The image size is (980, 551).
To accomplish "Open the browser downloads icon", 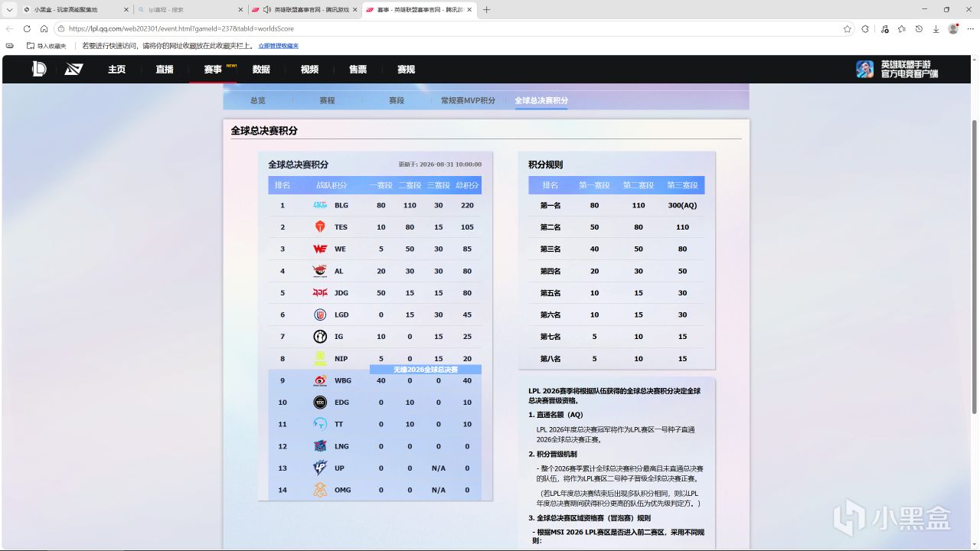I will click(x=936, y=29).
